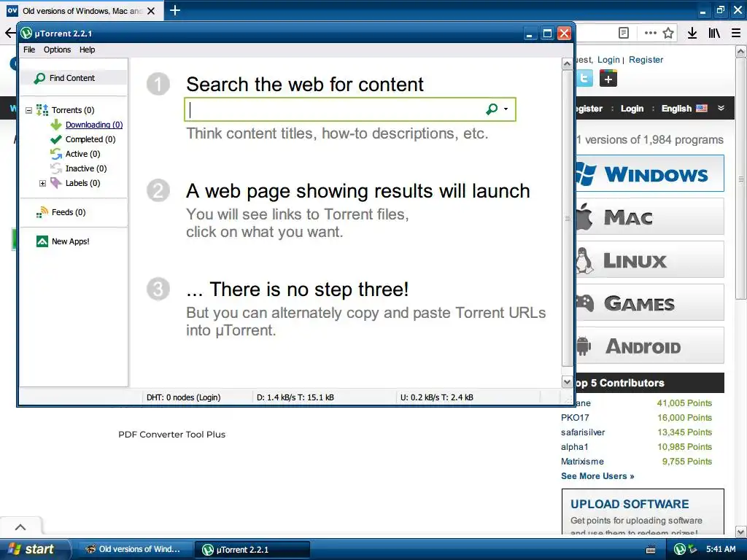Screen dimensions: 747x560
Task: Toggle browser reader view icon
Action: coord(624,33)
